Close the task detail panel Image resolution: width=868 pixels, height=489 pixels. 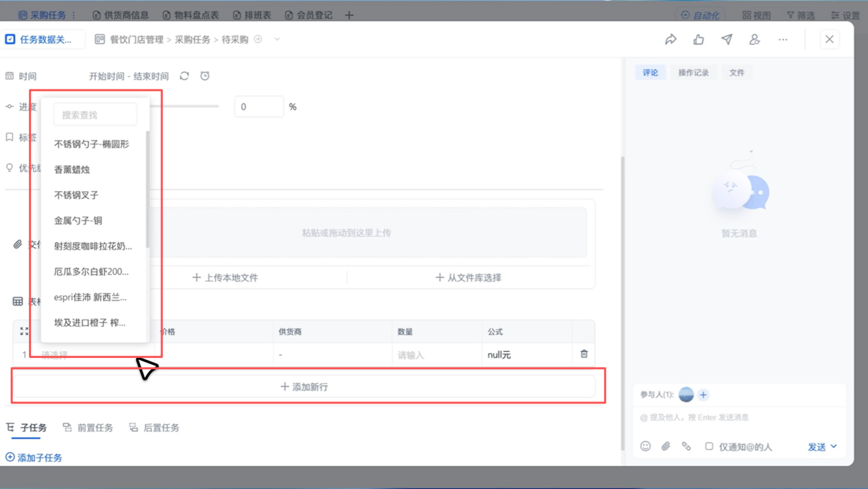[x=829, y=39]
